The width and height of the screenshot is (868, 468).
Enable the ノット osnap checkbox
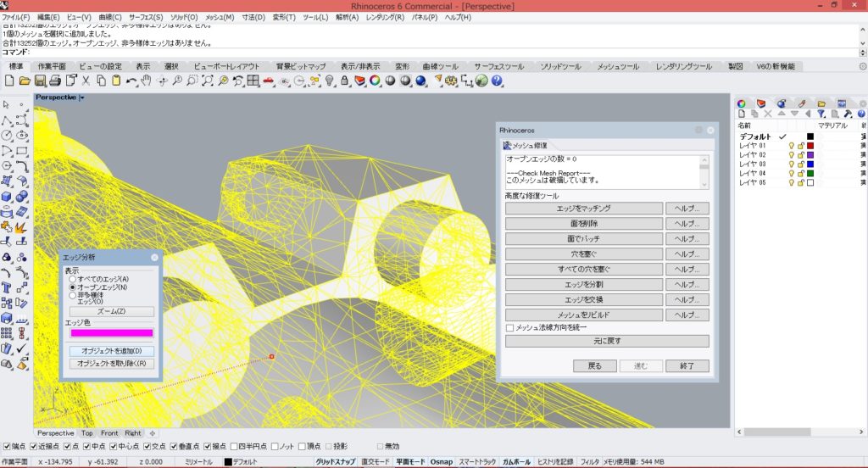275,447
